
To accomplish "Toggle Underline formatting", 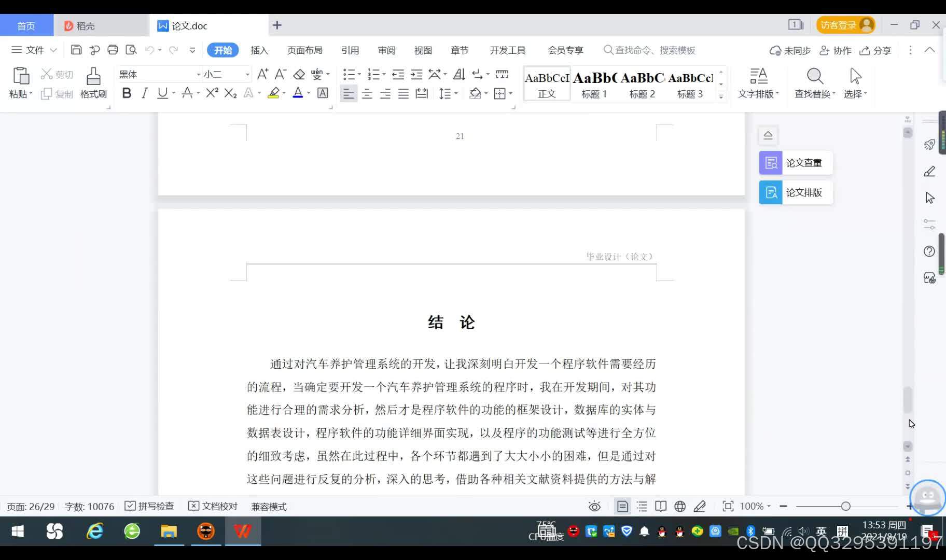I will coord(163,93).
